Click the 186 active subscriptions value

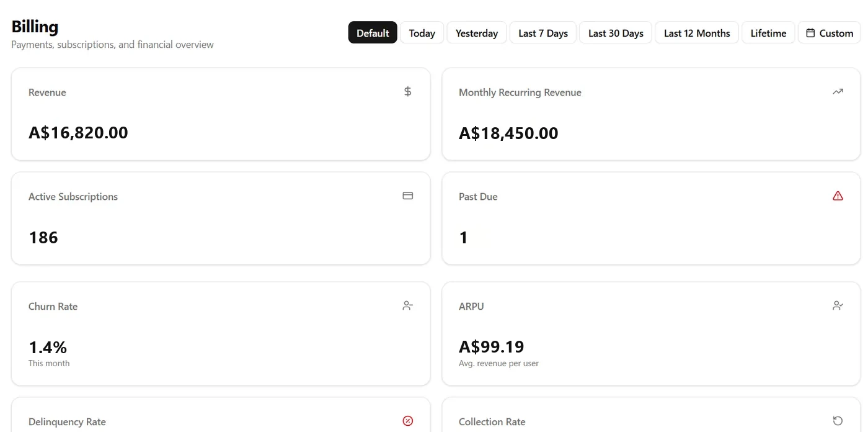(43, 238)
